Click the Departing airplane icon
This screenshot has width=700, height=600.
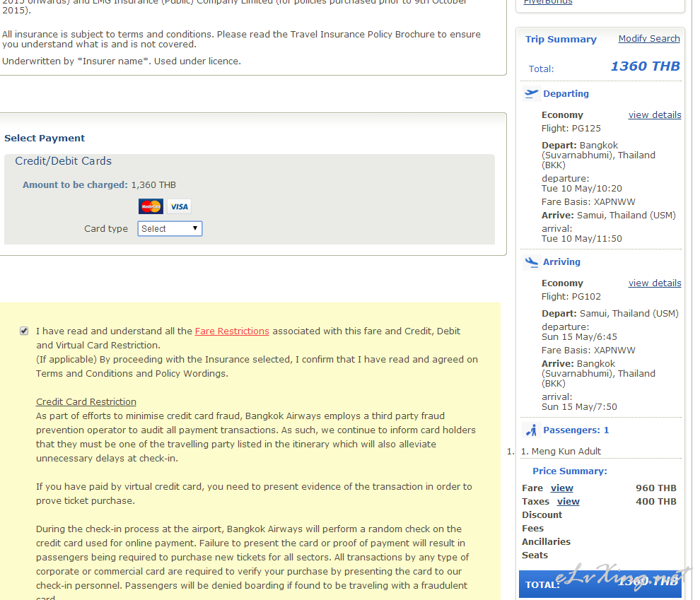(531, 94)
